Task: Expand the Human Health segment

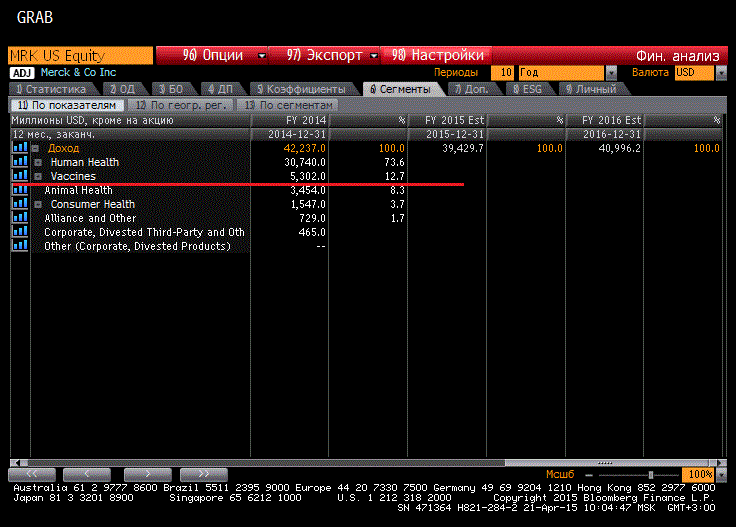Action: pos(37,162)
